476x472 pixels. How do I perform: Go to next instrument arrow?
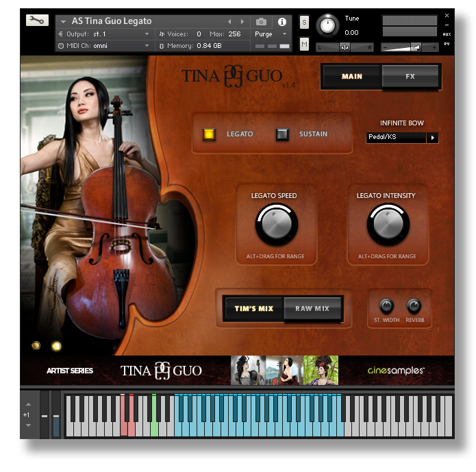242,21
